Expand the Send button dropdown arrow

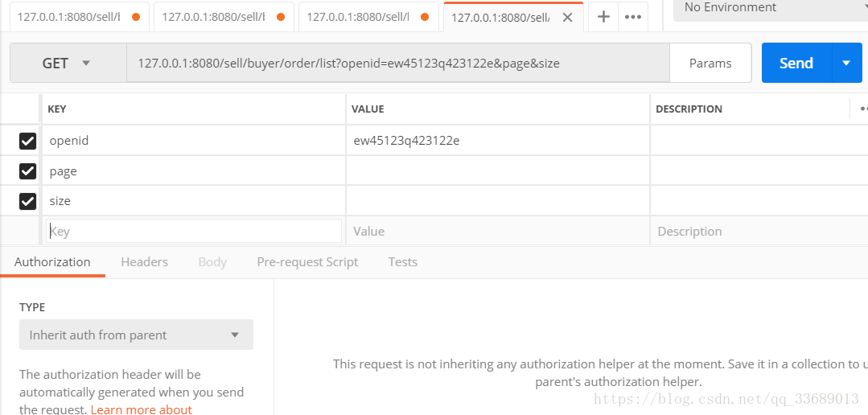(846, 63)
